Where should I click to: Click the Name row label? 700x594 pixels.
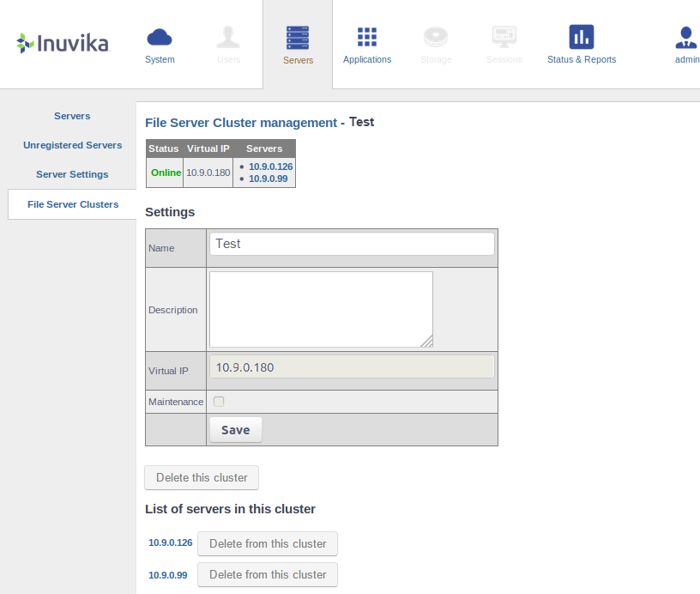tap(161, 248)
